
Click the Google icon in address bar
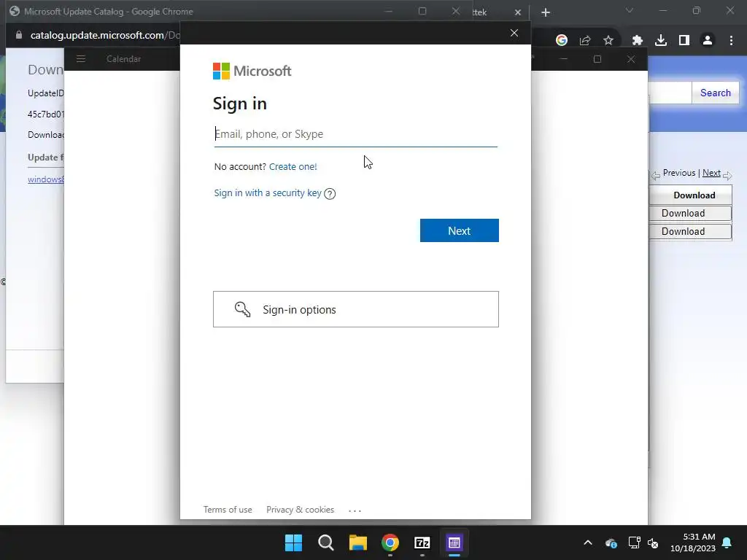point(561,41)
